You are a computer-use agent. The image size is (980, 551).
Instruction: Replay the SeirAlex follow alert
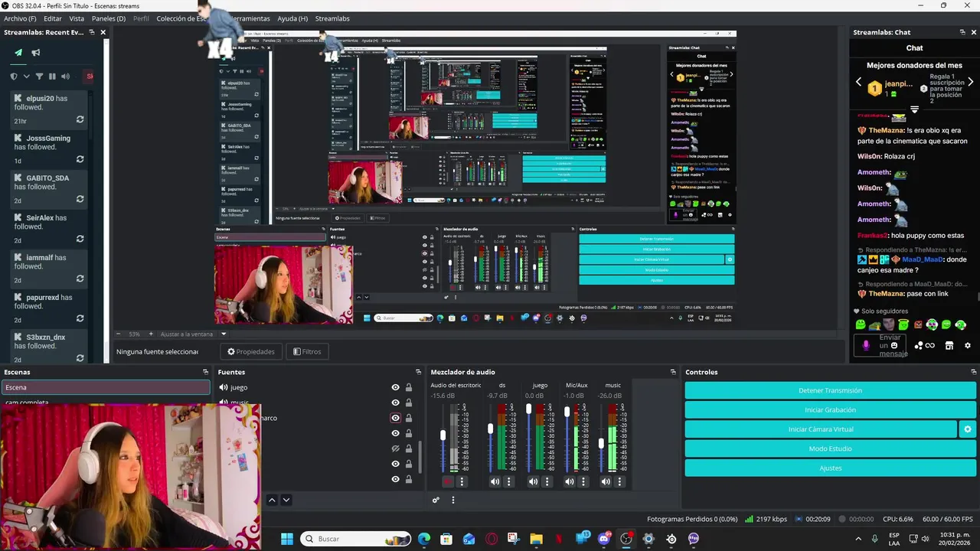[80, 240]
